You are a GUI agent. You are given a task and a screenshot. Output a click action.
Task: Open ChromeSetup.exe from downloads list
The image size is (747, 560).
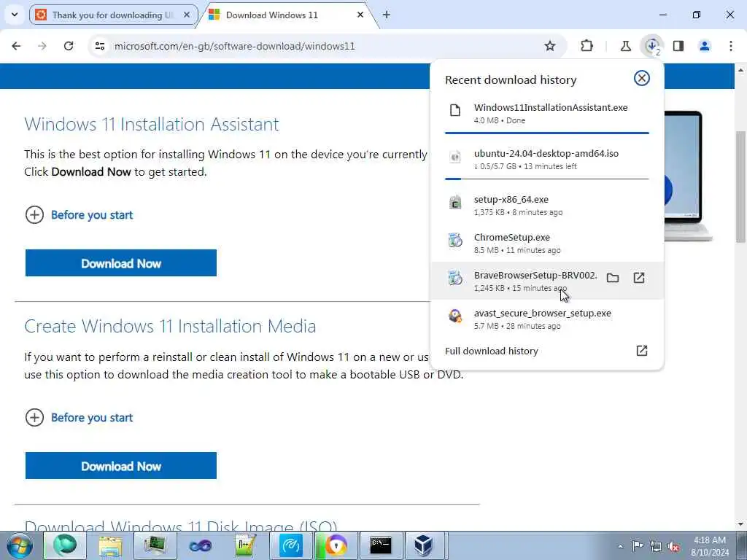[x=547, y=243]
